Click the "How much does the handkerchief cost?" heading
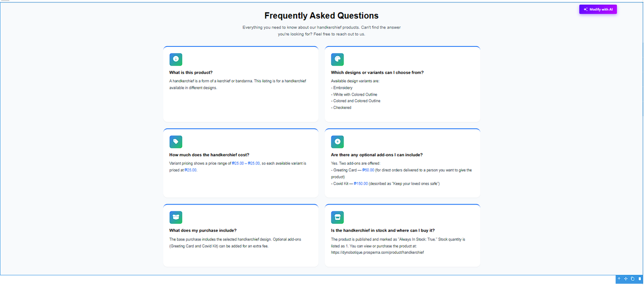The image size is (644, 285). click(x=209, y=155)
